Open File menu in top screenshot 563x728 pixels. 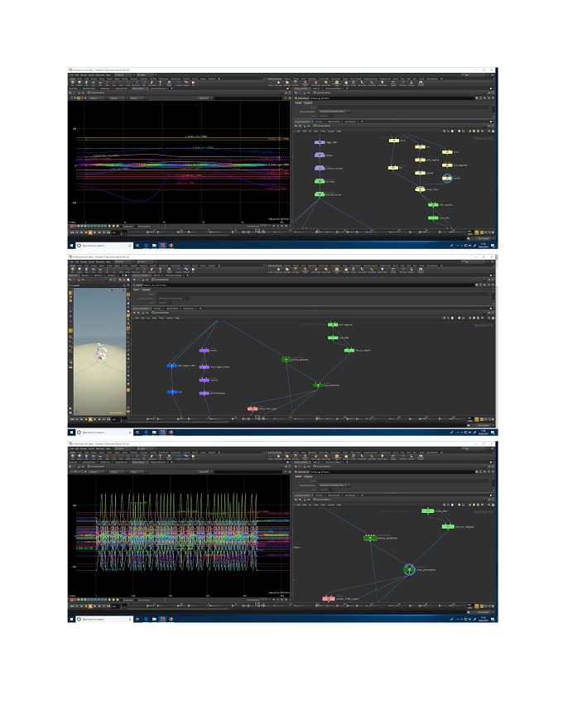(x=72, y=74)
